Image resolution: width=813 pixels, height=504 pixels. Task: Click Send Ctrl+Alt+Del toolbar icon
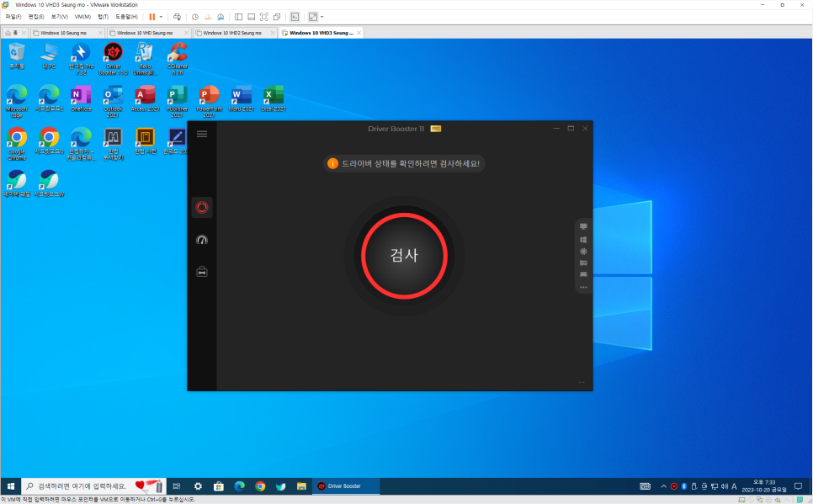[x=177, y=17]
